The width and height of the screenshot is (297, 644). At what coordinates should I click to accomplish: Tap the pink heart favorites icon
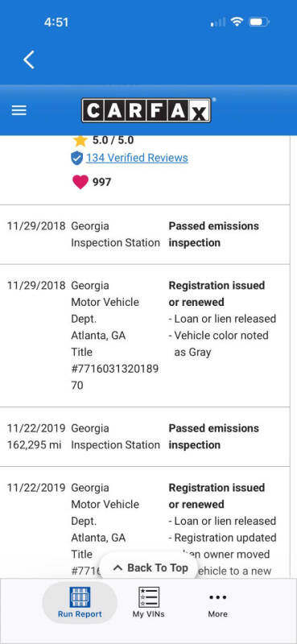tap(80, 182)
